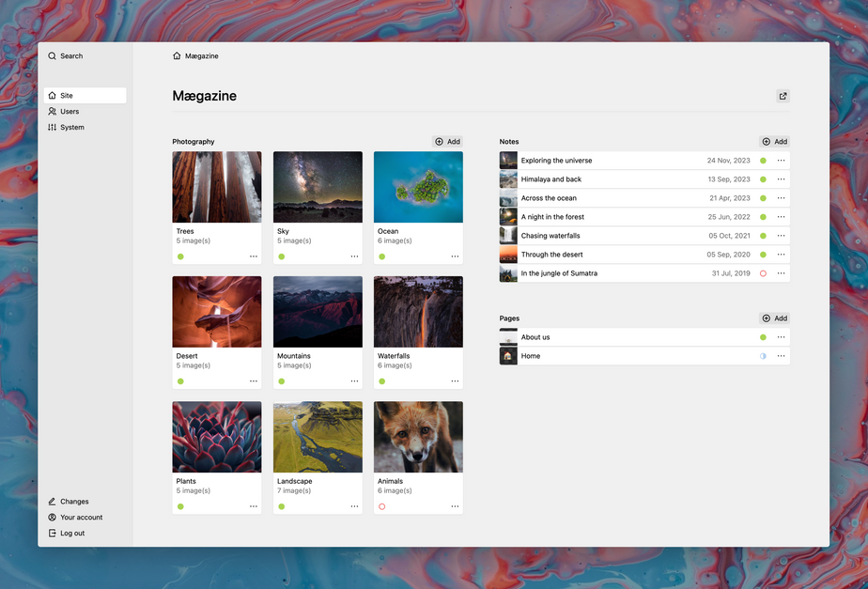Open the Waterfalls album thumbnail
Screen dimensions: 868x589
pos(418,312)
